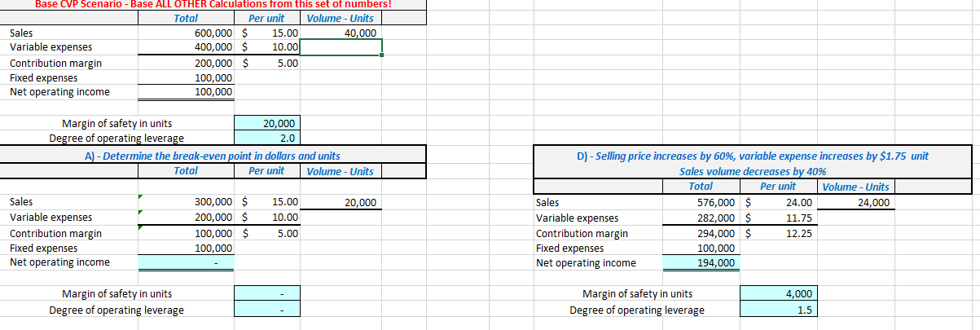This screenshot has height=330, width=980.
Task: Select section D 'Total' column header
Action: [701, 187]
